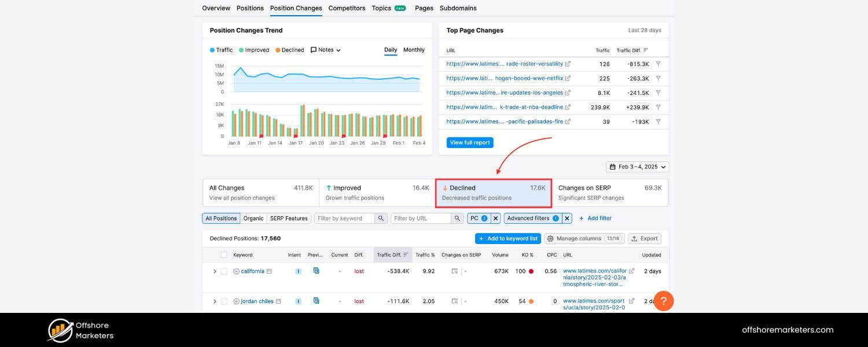
Task: Click the filter funnel icon next to -815.3K
Action: (x=658, y=64)
